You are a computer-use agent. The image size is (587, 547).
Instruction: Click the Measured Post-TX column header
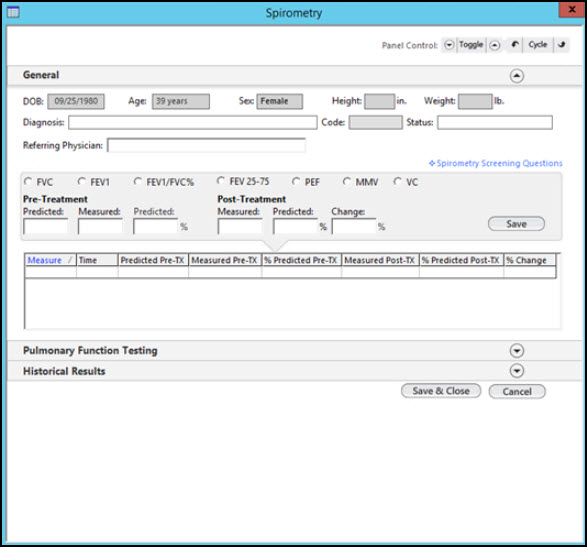coord(380,260)
